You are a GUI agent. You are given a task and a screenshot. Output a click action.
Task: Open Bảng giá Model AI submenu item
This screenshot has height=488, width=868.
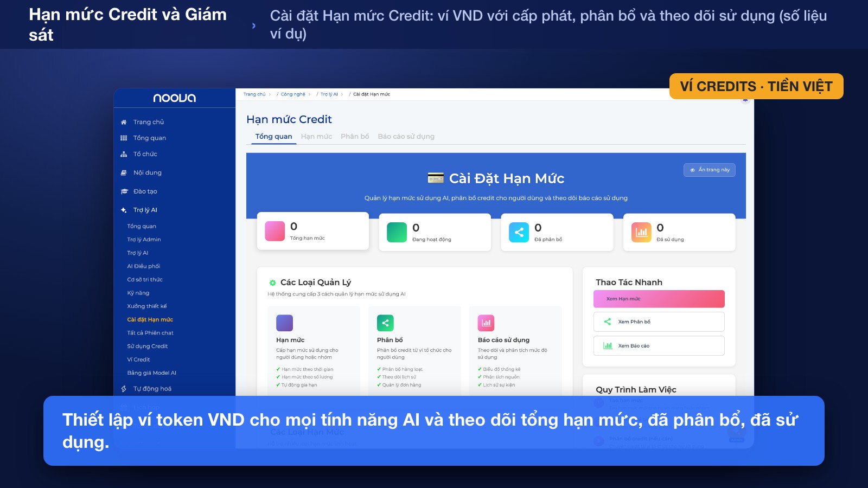(x=152, y=373)
